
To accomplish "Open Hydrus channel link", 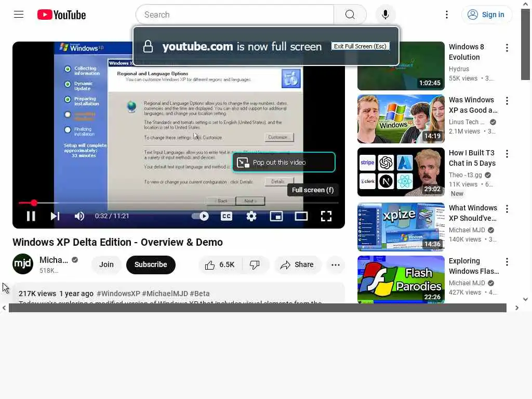I will point(459,69).
